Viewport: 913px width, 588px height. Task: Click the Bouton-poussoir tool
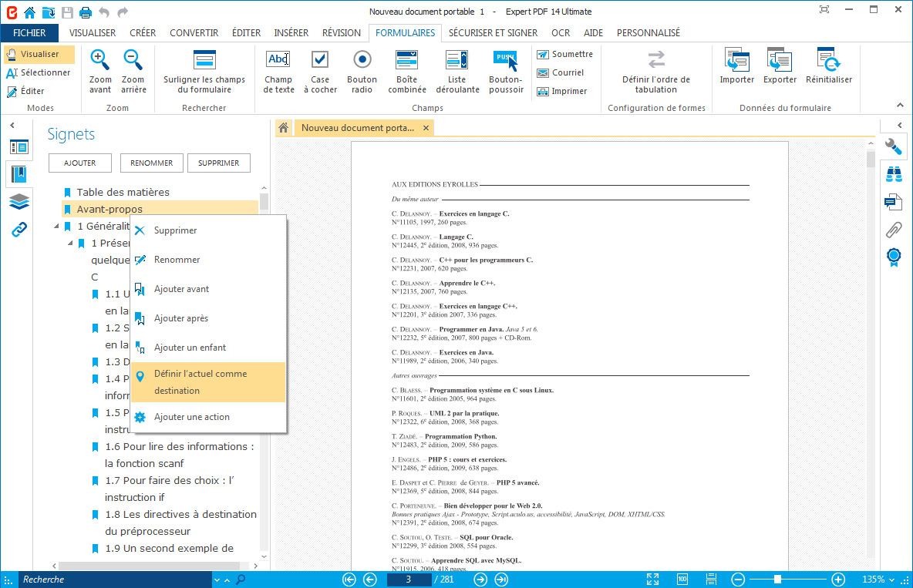(506, 71)
